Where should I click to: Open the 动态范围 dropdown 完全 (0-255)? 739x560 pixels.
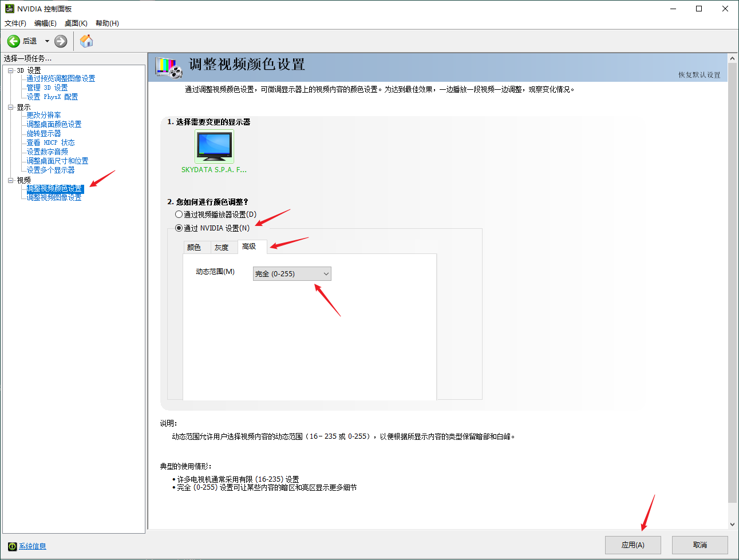(x=292, y=274)
